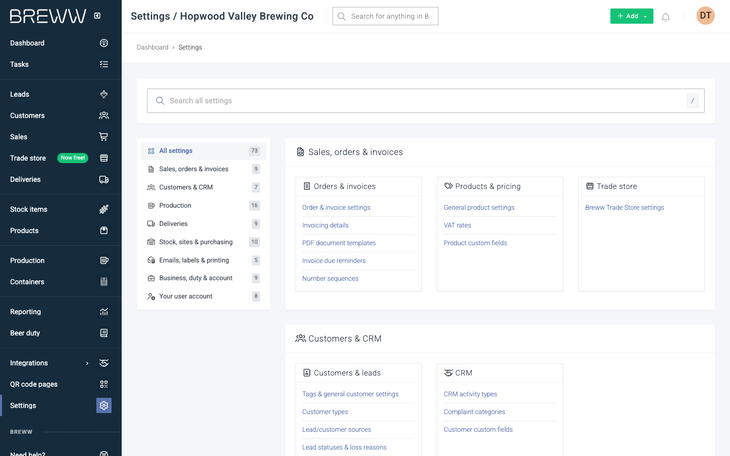730x456 pixels.
Task: Click the Stock items icon
Action: tap(104, 210)
